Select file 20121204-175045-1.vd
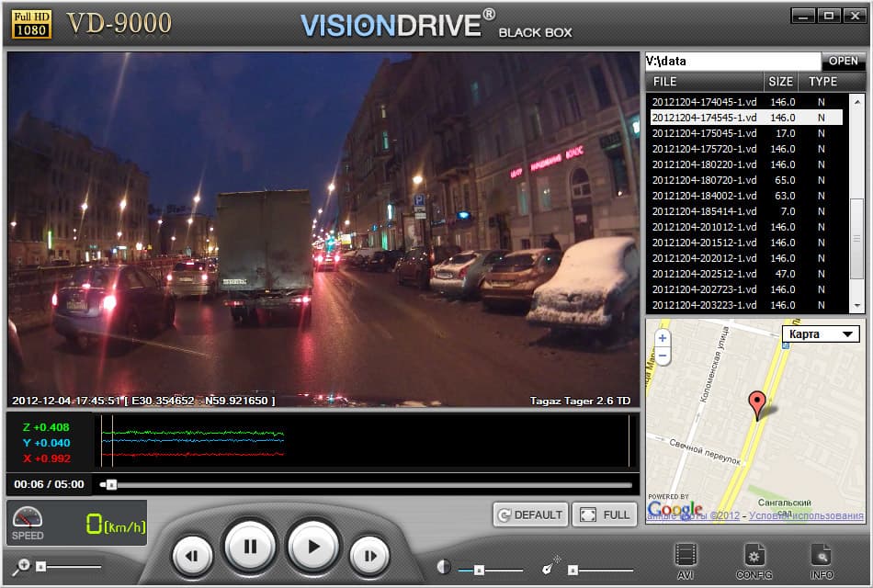Image resolution: width=873 pixels, height=588 pixels. (x=746, y=133)
